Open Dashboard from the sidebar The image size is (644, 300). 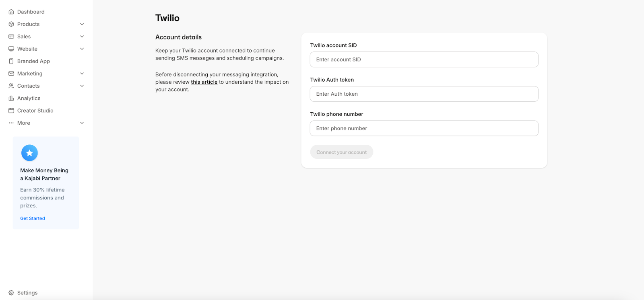click(31, 12)
